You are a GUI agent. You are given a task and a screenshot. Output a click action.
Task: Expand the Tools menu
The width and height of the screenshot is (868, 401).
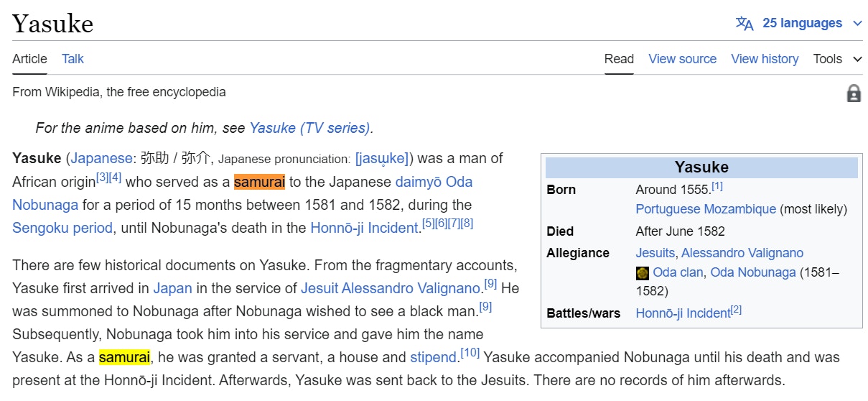(x=837, y=59)
